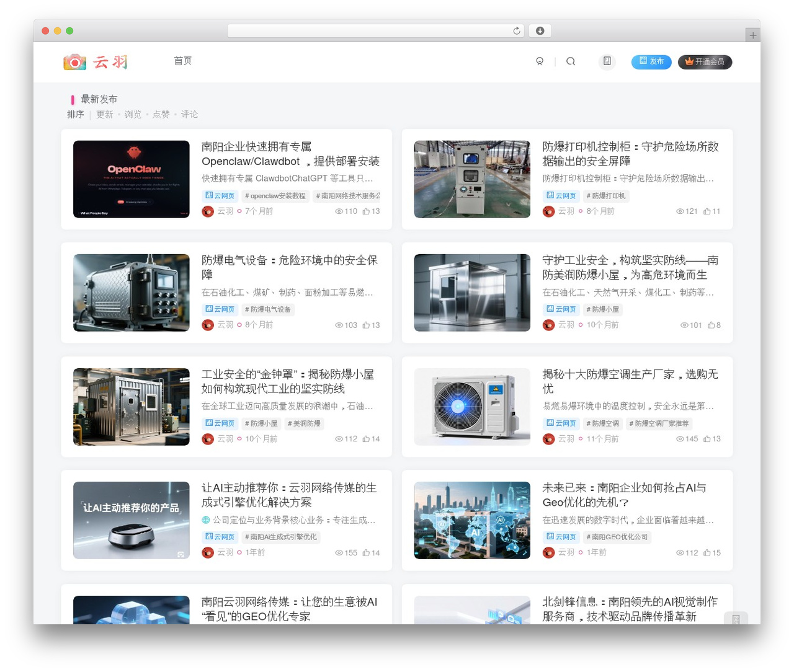The height and width of the screenshot is (672, 794).
Task: Open article 南阳云羽网络传媒 GEO优化专家
Action: [290, 609]
